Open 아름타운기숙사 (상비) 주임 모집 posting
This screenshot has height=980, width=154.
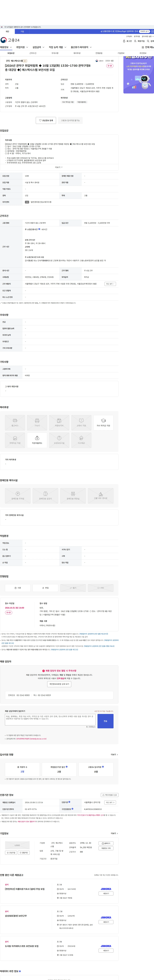(x=25, y=889)
